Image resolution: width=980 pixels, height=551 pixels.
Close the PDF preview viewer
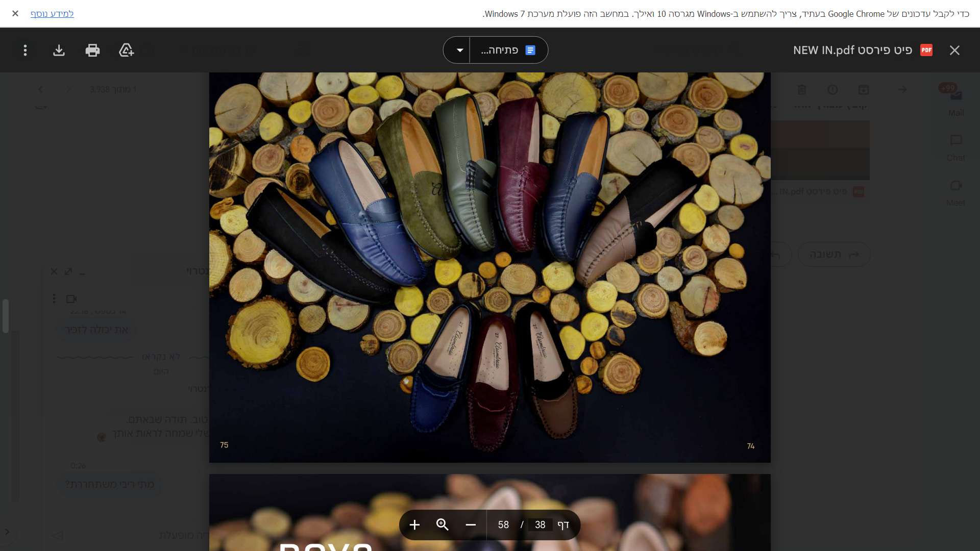(x=954, y=50)
